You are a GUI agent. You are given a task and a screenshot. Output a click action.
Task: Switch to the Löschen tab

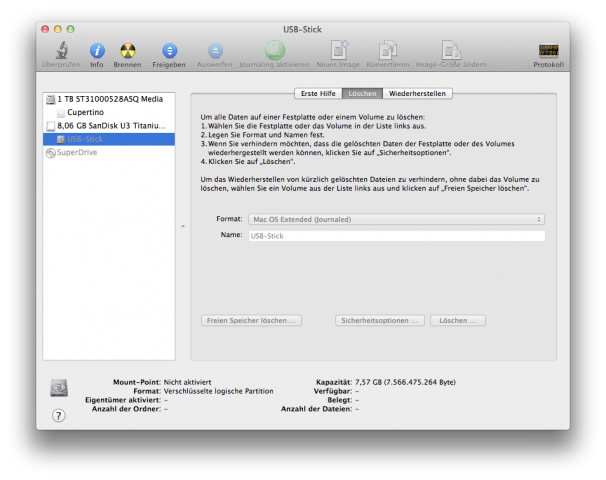click(363, 94)
